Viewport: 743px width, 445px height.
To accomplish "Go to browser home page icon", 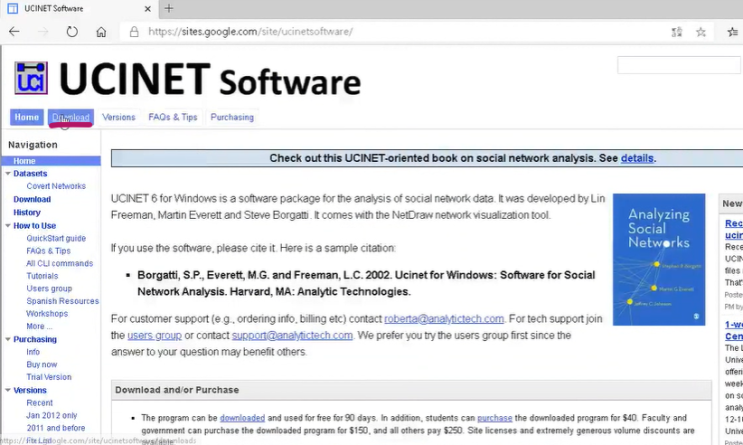I will point(101,32).
